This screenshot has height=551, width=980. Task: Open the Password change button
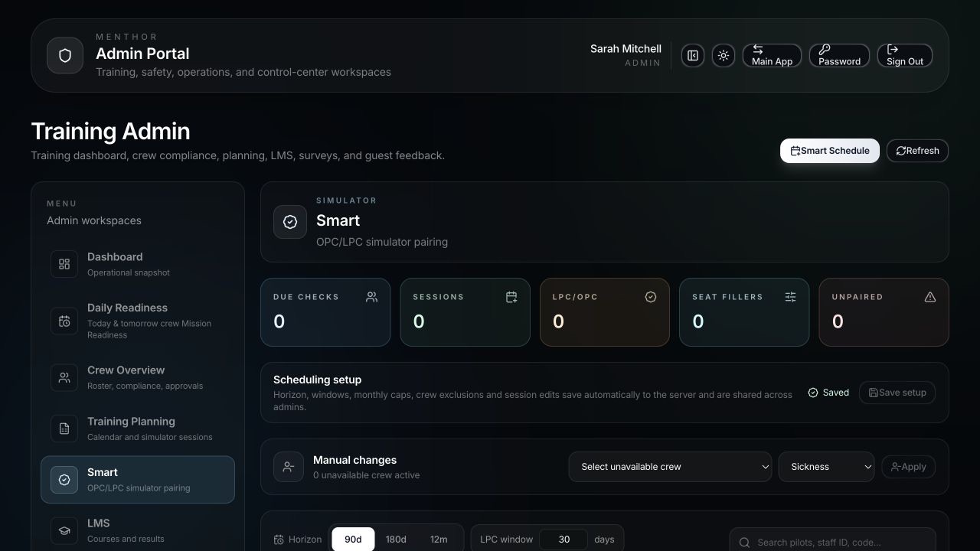click(839, 56)
